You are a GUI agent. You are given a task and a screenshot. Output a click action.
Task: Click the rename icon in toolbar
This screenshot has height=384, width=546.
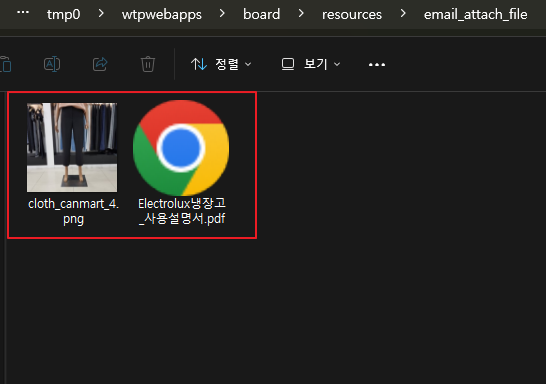point(52,64)
